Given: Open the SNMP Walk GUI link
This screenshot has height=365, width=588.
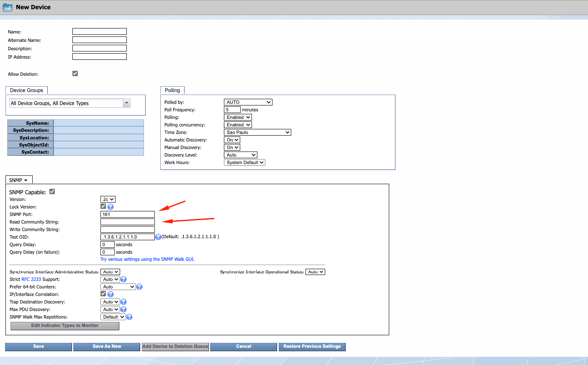Looking at the screenshot, I should tap(147, 259).
